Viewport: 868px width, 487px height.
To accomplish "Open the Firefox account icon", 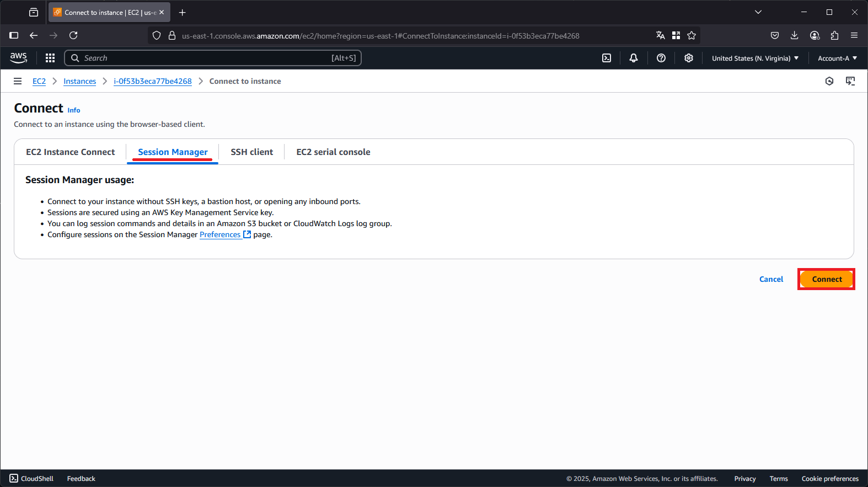I will (815, 35).
